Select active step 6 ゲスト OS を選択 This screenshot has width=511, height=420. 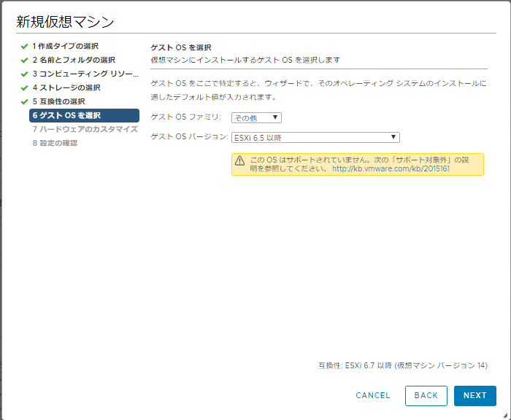point(84,116)
